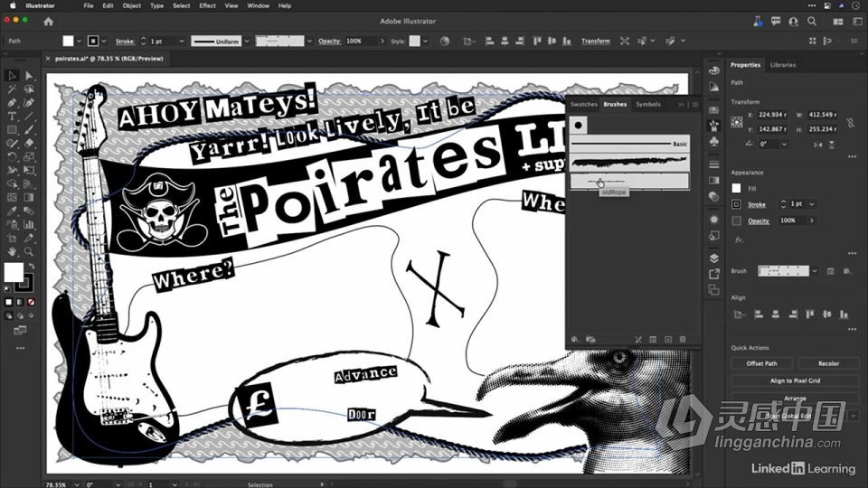Image resolution: width=868 pixels, height=488 pixels.
Task: Click fill color swatch in control bar
Action: pos(68,41)
